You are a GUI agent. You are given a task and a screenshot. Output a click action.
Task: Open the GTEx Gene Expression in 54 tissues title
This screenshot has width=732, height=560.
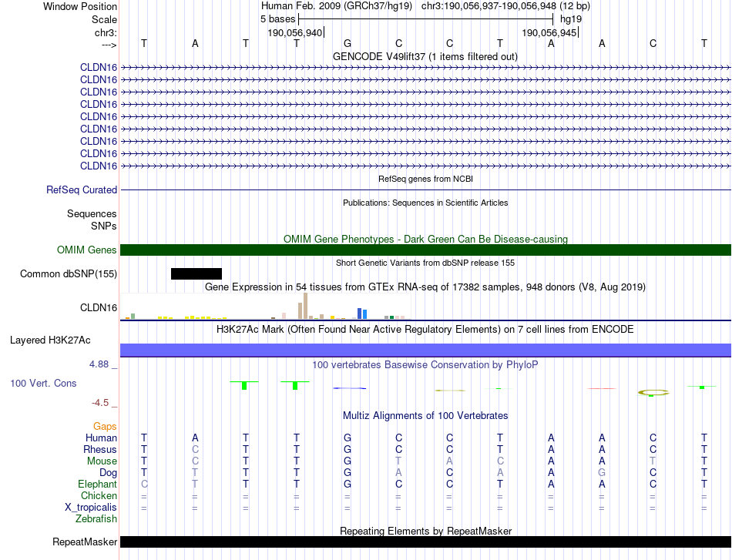tap(425, 287)
